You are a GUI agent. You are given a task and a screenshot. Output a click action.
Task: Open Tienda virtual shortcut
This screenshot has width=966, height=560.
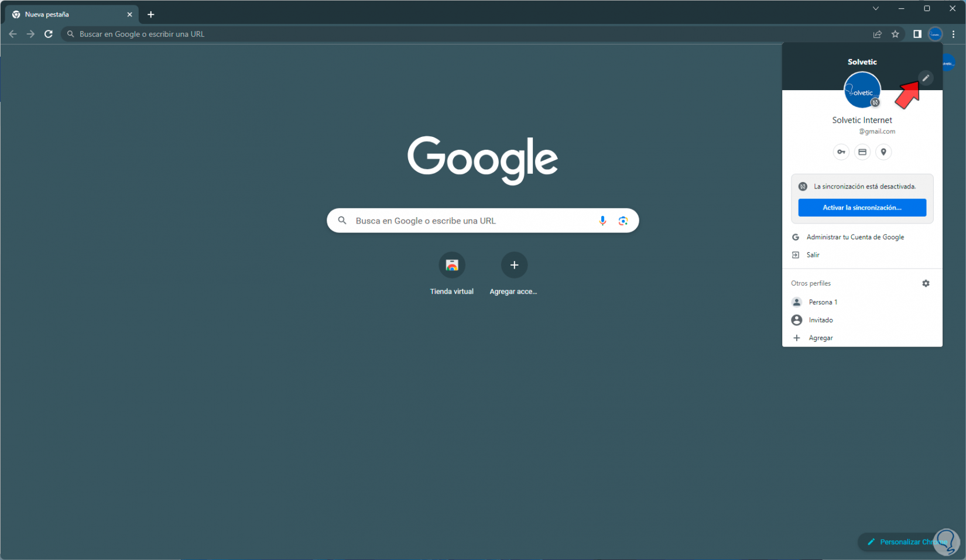point(452,274)
